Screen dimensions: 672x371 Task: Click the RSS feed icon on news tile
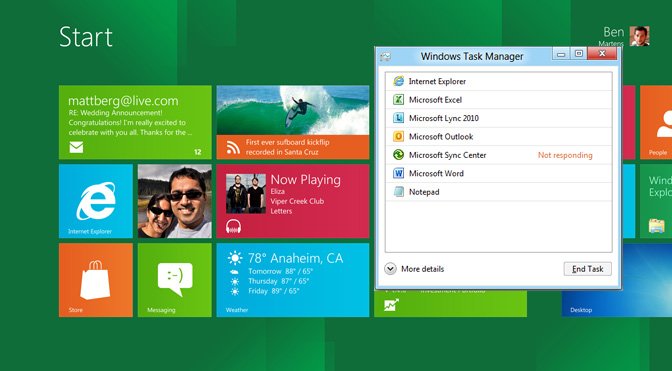click(233, 147)
